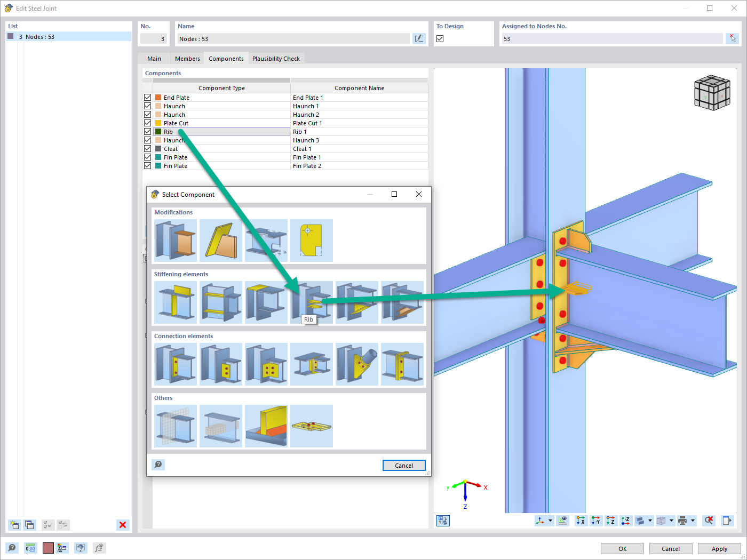The height and width of the screenshot is (560, 747).
Task: Uncheck the Fin Plate 1 row checkbox
Action: [147, 157]
